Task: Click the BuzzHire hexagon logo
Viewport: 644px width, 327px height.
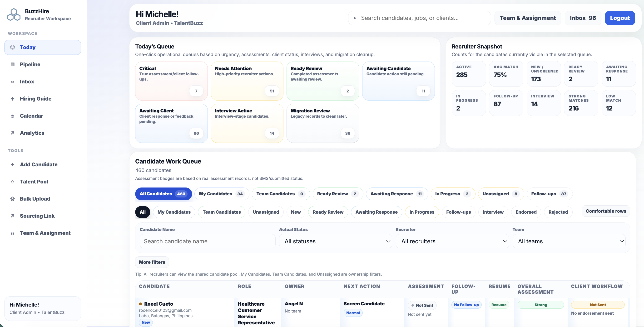Action: (x=14, y=14)
